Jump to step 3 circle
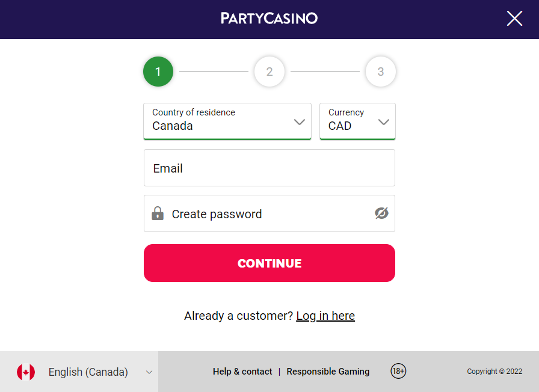Viewport: 539px width, 392px height. (381, 72)
